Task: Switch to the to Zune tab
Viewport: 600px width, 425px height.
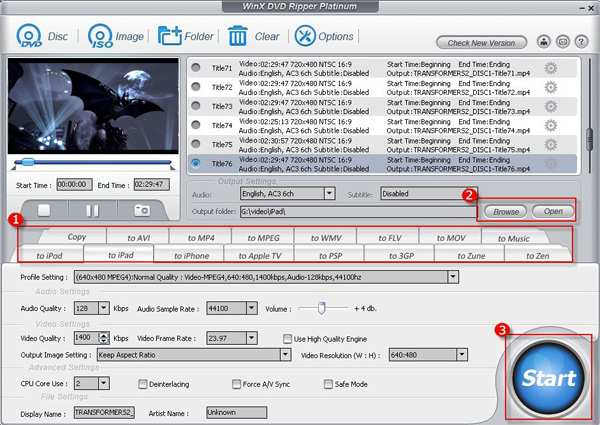Action: (471, 255)
